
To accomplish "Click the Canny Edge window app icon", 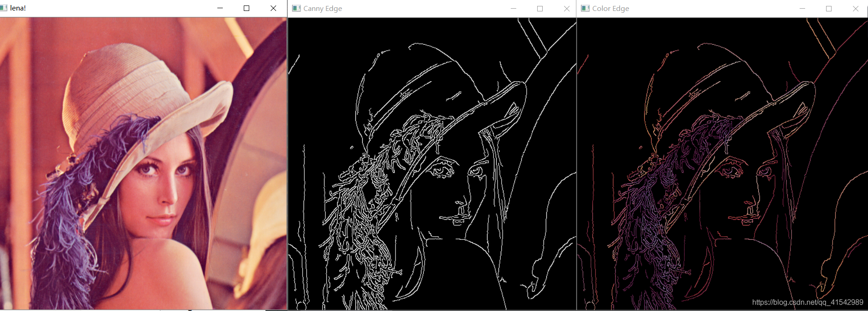I will tap(296, 8).
